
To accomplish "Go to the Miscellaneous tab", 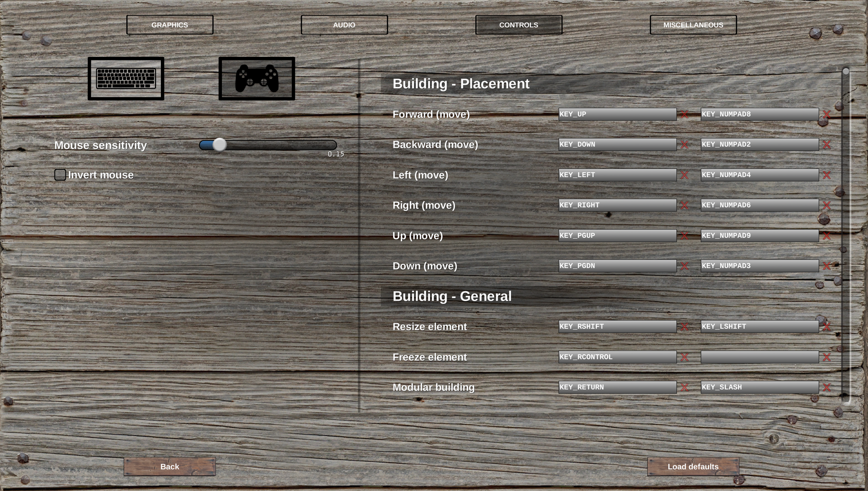I will coord(693,25).
